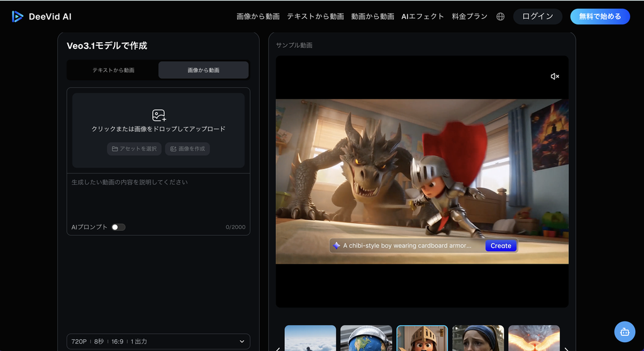Click the ログイン button
The height and width of the screenshot is (351, 644).
click(538, 16)
